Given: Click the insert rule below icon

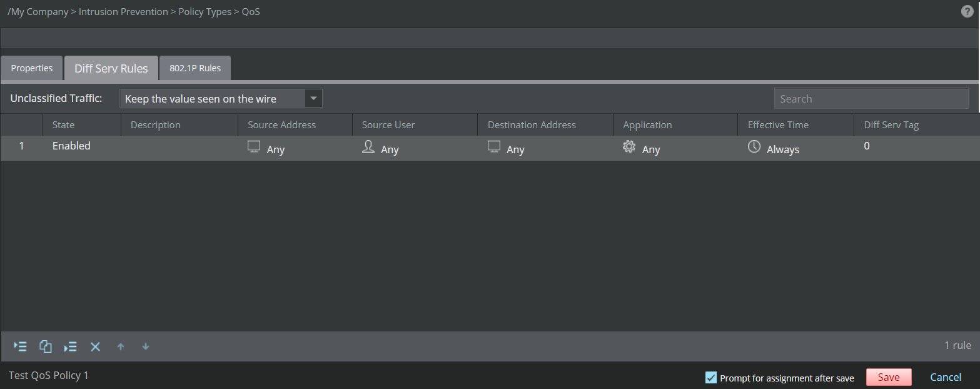Looking at the screenshot, I should point(71,346).
